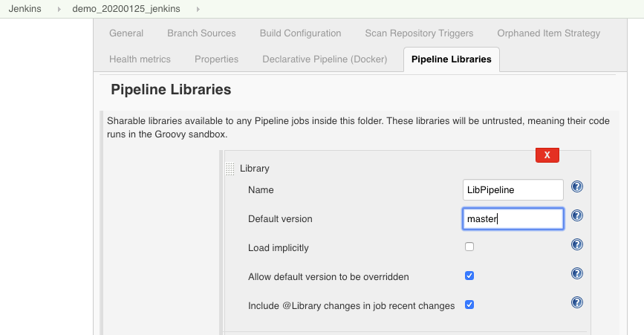Click the library Name input field

click(x=513, y=189)
